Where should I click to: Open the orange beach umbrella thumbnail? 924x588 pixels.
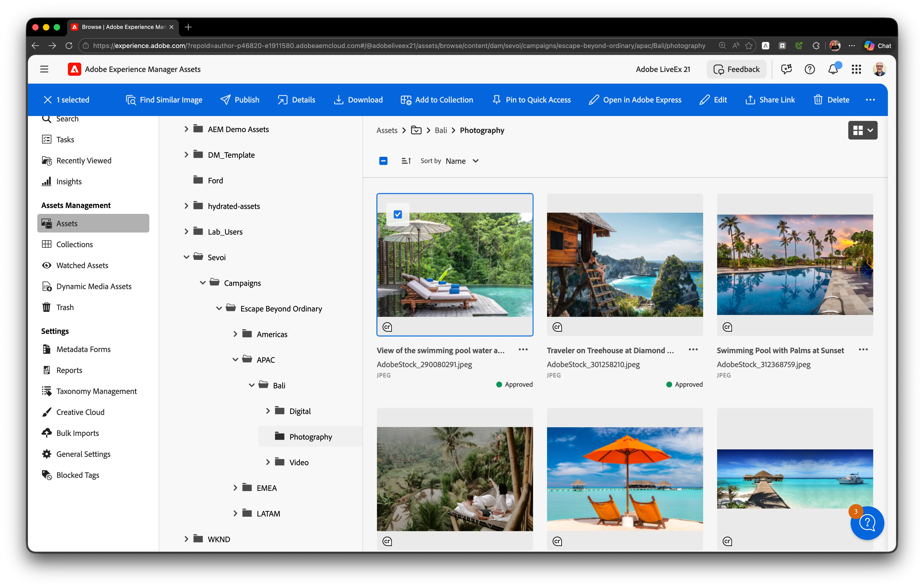pos(625,479)
